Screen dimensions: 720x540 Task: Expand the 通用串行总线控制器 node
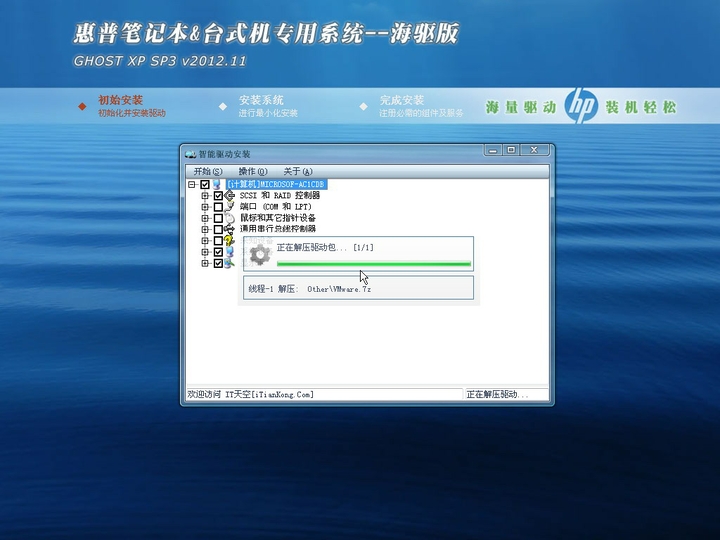(x=205, y=229)
